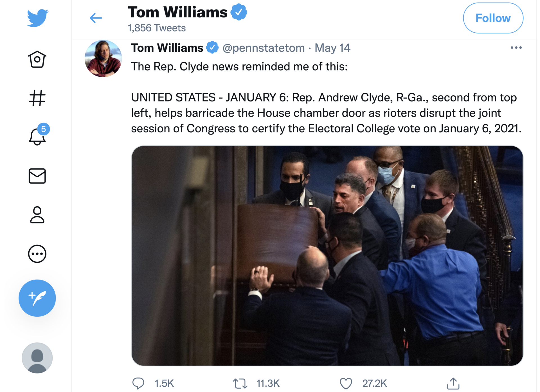
Task: Open the House chamber barricade photo
Action: tap(327, 256)
